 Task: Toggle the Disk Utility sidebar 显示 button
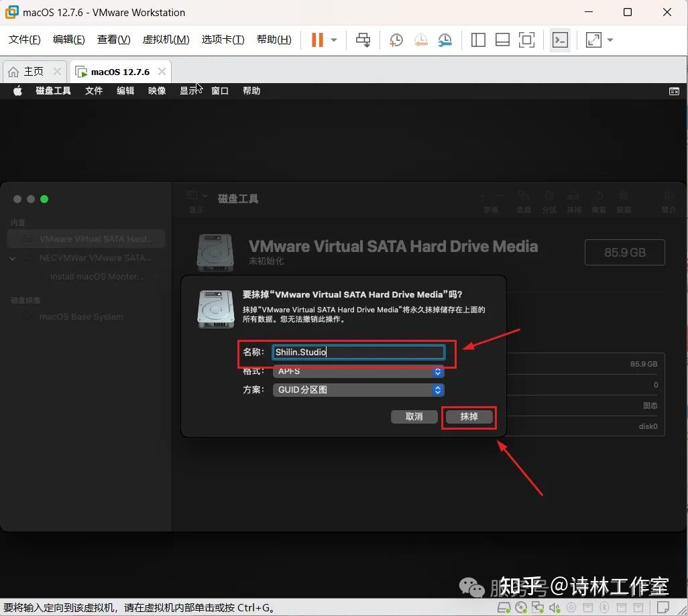coord(192,195)
